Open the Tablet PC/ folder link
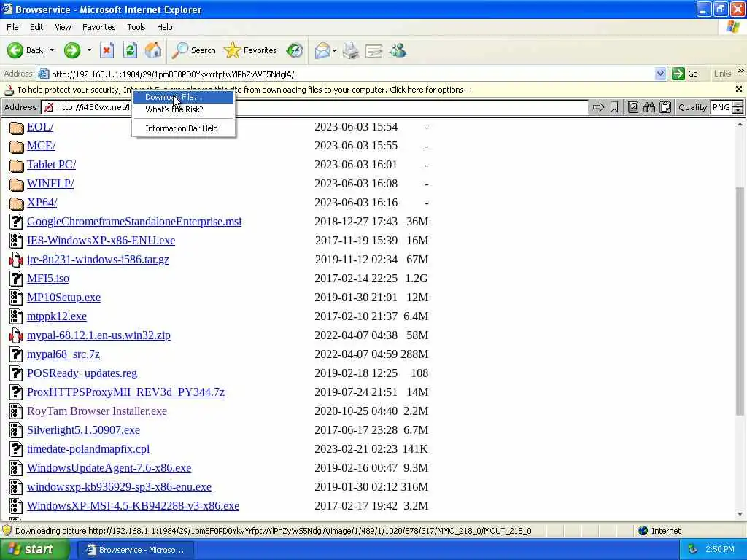The height and width of the screenshot is (560, 747). [x=52, y=165]
